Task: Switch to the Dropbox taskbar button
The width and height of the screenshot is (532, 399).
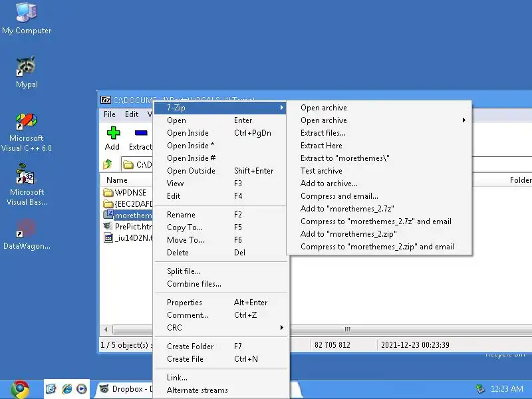Action: click(126, 389)
